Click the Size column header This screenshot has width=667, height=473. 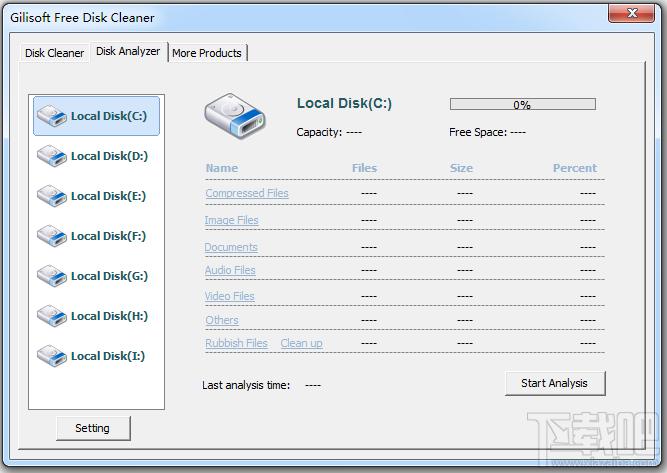(x=462, y=168)
